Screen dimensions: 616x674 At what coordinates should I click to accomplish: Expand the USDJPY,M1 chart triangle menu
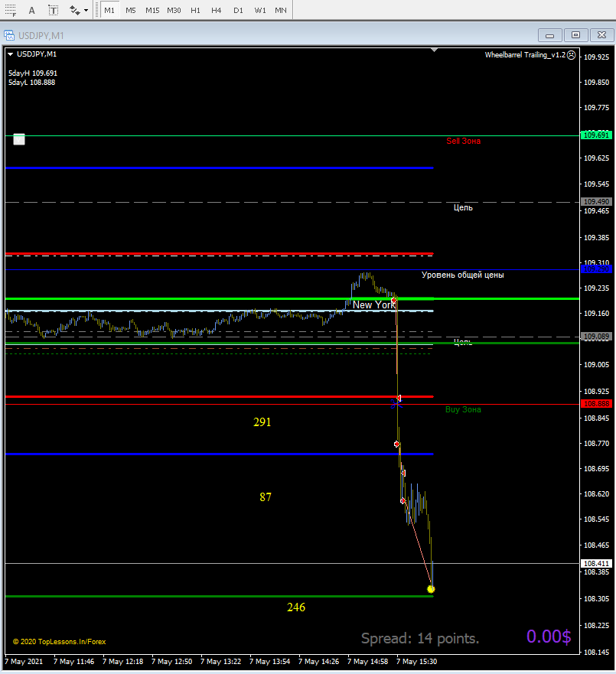[x=10, y=54]
